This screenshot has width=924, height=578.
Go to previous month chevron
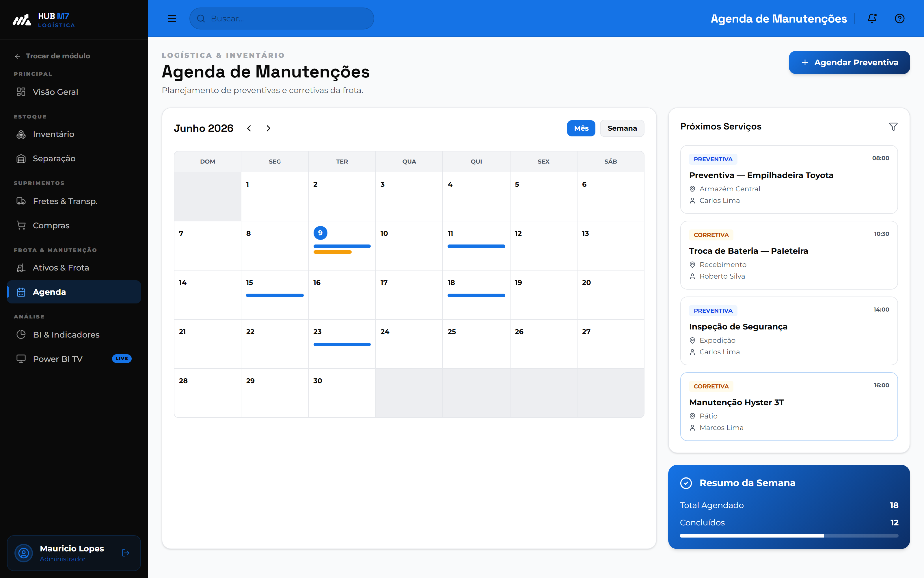coord(249,128)
